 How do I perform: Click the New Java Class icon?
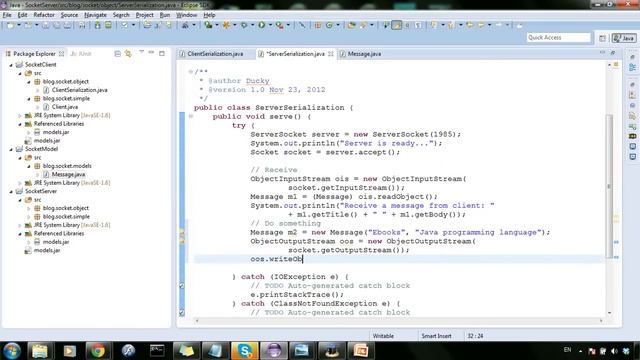coord(329,25)
